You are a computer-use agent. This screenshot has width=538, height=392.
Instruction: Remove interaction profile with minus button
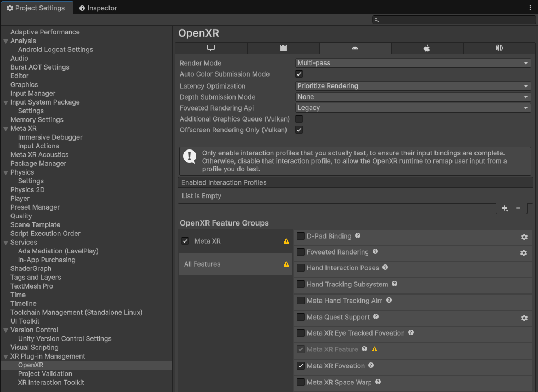point(518,208)
